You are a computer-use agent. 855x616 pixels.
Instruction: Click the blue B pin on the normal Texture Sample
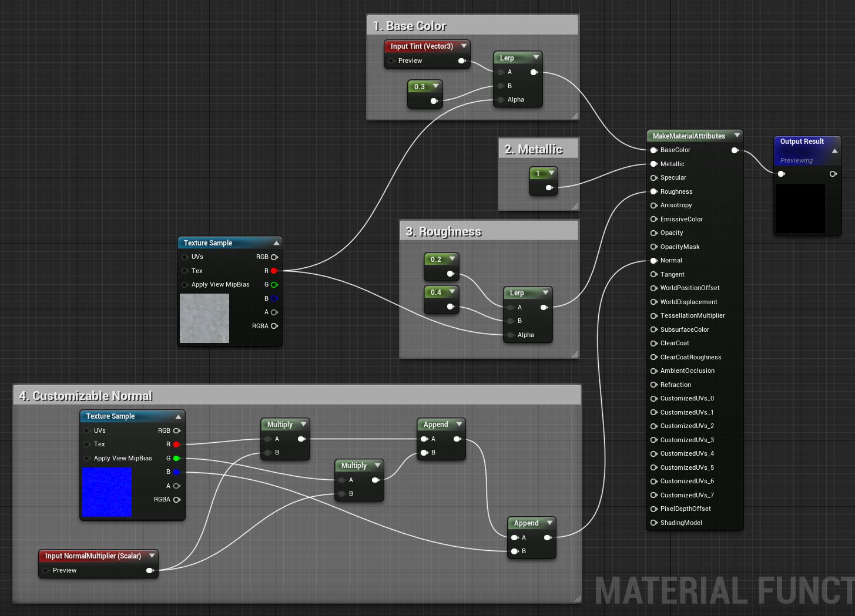(x=176, y=472)
